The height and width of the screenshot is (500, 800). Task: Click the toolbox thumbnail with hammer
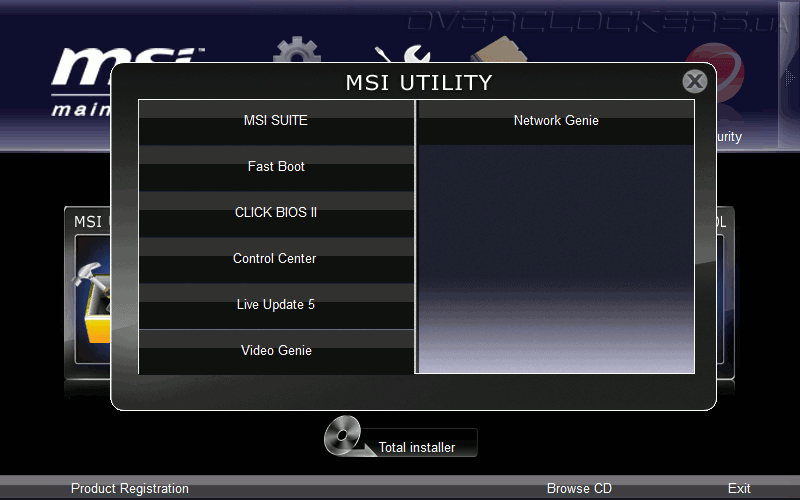(x=93, y=301)
